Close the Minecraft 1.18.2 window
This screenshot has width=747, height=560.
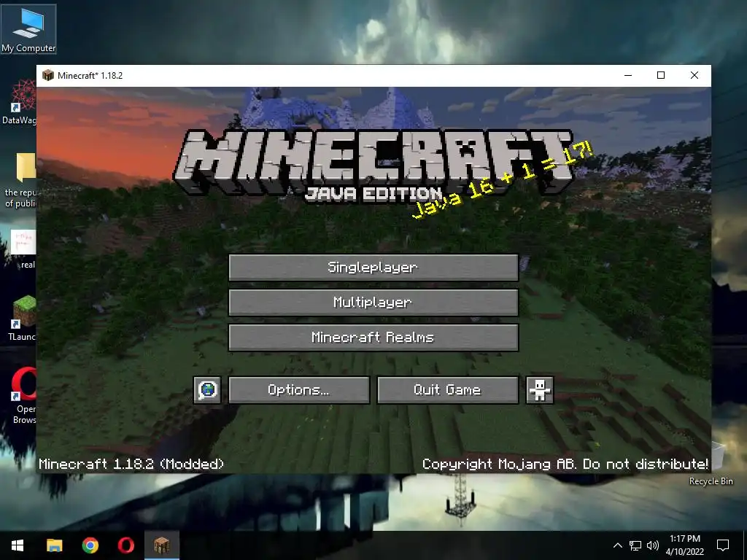tap(694, 75)
